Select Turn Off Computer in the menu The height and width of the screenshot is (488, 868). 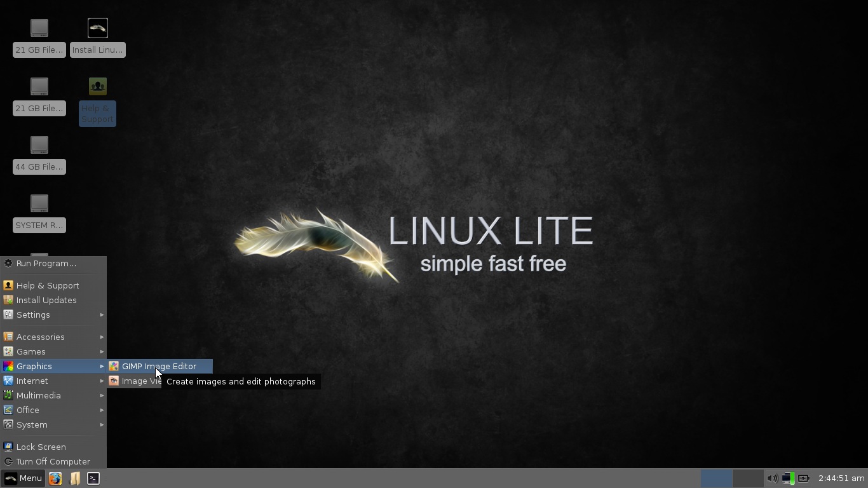pos(53,461)
